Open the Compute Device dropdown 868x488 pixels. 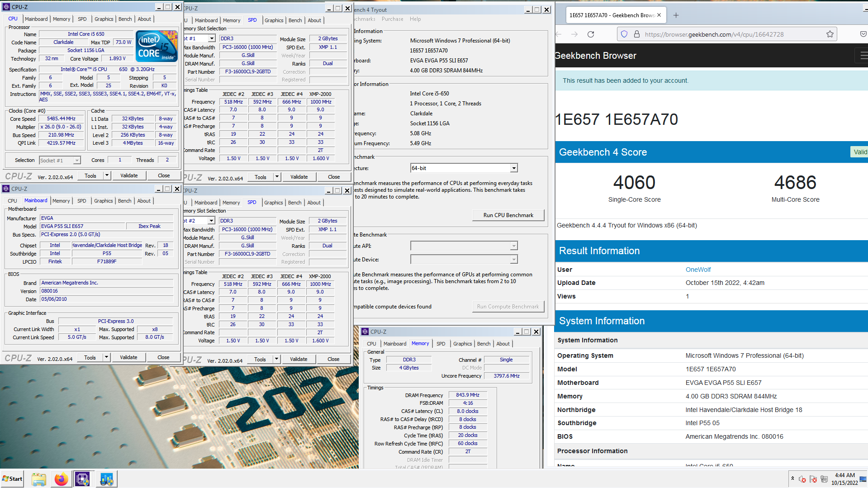(514, 260)
